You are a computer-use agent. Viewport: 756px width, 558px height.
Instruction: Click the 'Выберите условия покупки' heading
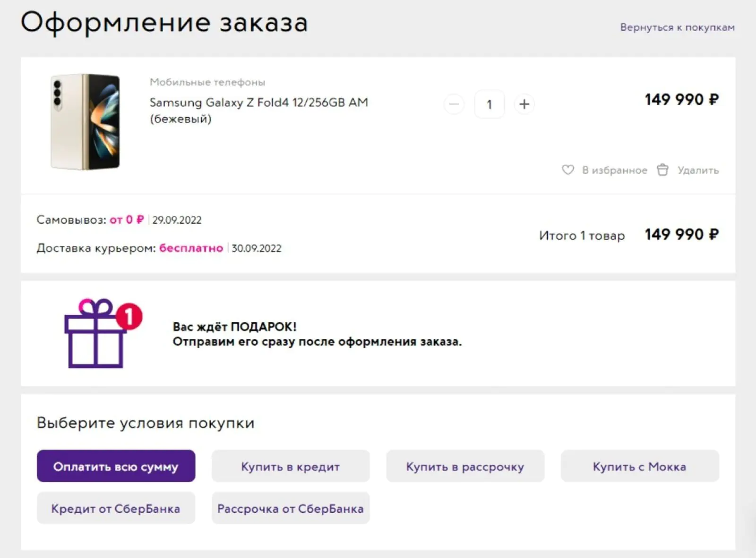click(146, 423)
